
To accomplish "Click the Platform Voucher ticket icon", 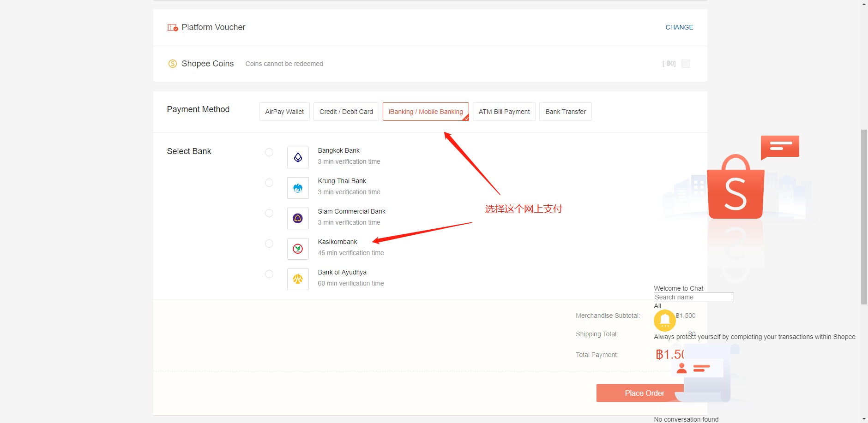I will coord(173,28).
